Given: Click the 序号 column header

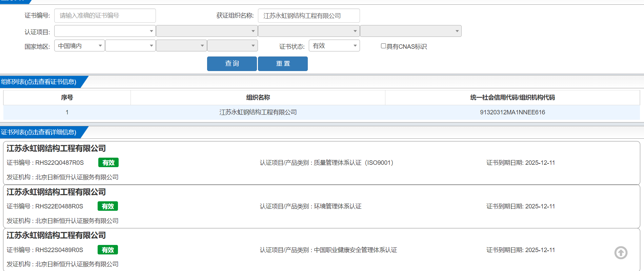Looking at the screenshot, I should point(67,97).
